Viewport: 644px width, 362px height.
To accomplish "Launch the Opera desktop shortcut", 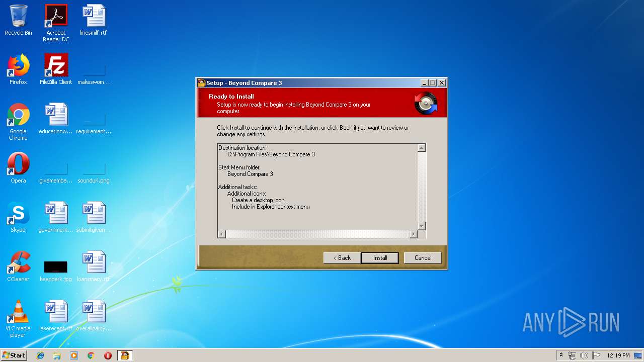I will coord(18,168).
